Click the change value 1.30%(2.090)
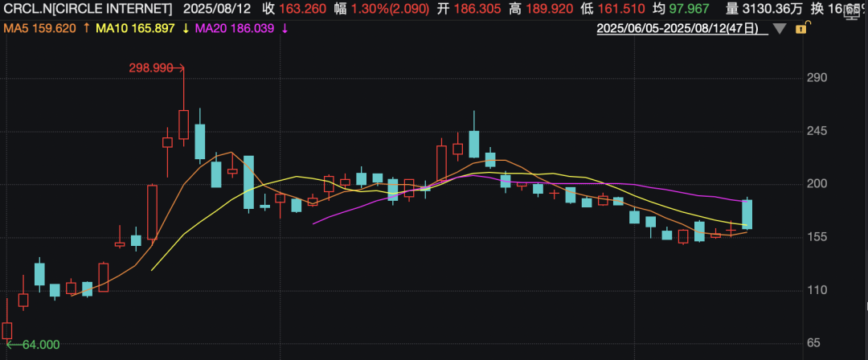The image size is (868, 360). (391, 9)
